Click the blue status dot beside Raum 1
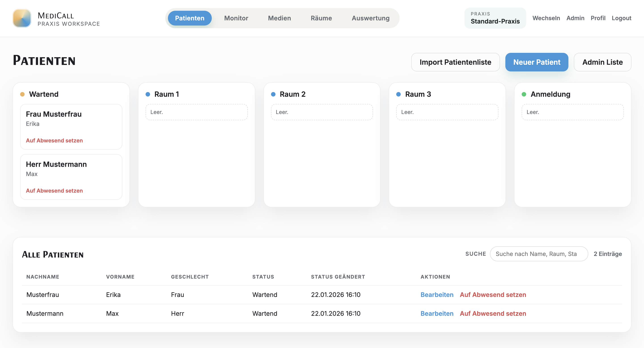The height and width of the screenshot is (348, 644). (x=148, y=94)
